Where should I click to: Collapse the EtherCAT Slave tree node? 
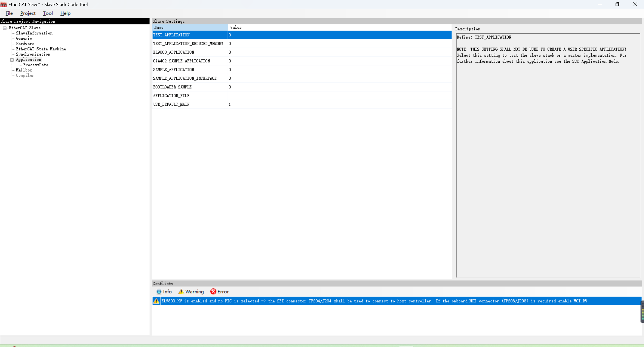point(5,28)
